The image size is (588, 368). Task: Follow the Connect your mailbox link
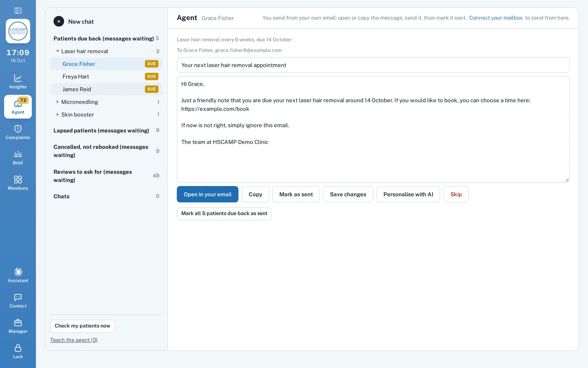point(495,18)
